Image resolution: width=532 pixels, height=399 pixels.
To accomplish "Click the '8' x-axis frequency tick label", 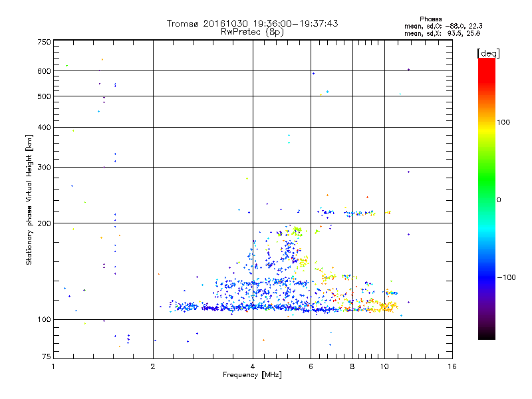I will (352, 366).
